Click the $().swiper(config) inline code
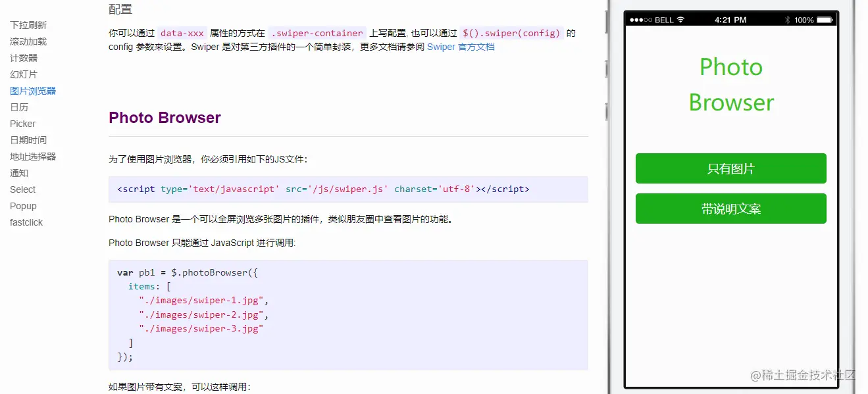868x394 pixels. click(x=511, y=33)
